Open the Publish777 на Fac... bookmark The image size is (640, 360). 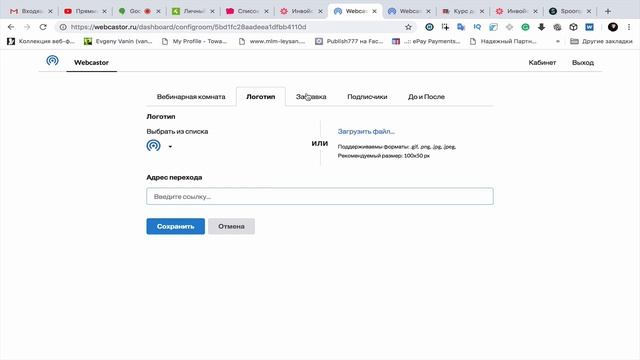pyautogui.click(x=349, y=41)
